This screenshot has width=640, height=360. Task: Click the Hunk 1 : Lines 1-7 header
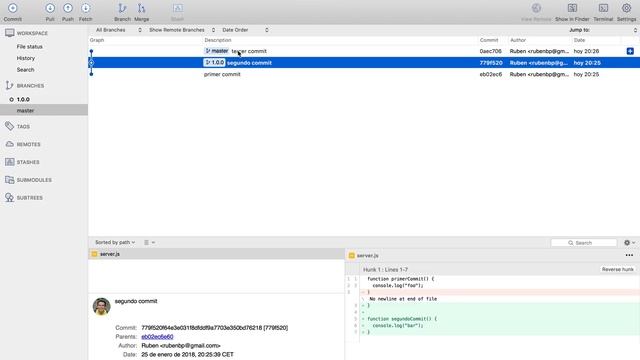[x=385, y=269]
